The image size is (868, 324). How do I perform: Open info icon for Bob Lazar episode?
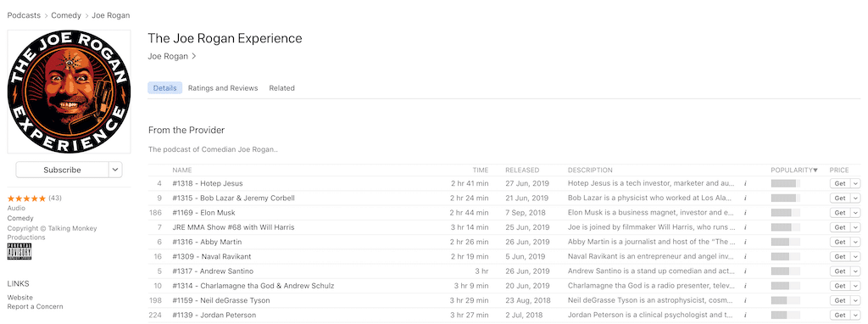[x=745, y=198]
